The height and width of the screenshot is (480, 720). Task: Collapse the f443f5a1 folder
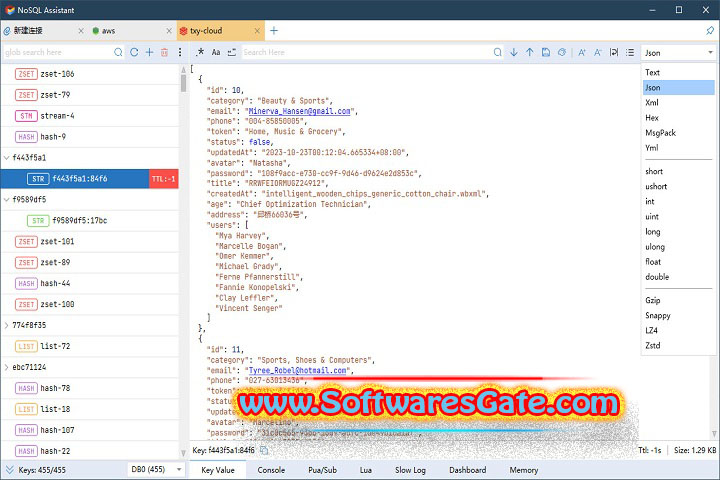[6, 158]
